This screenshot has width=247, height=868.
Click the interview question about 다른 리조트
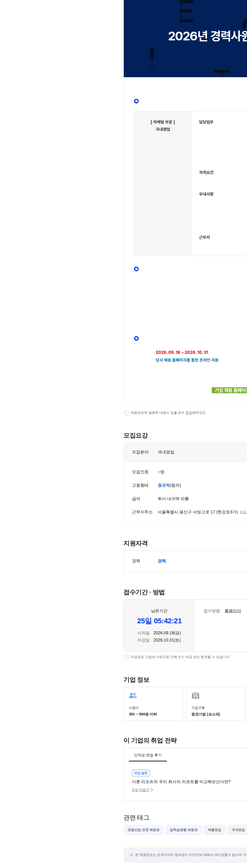point(181,782)
